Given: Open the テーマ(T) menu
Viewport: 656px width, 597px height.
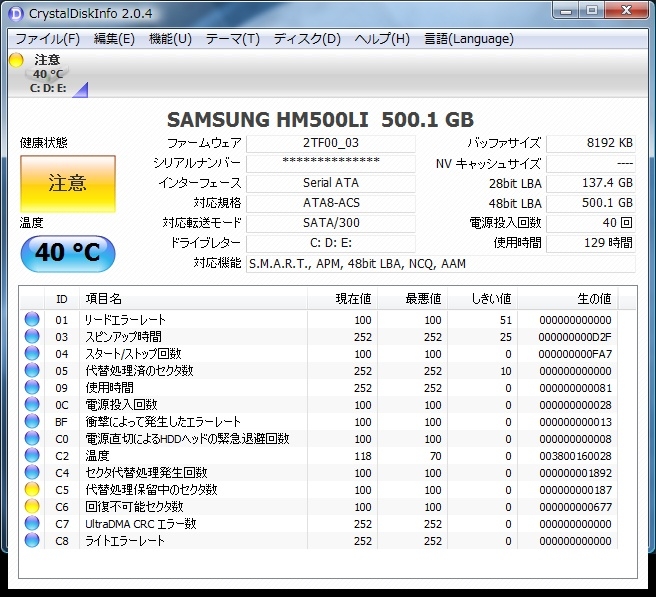Looking at the screenshot, I should [233, 39].
